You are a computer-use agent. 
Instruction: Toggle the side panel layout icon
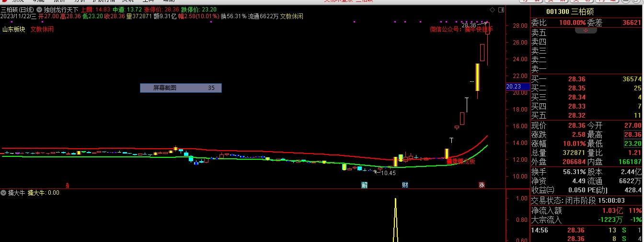point(501,10)
